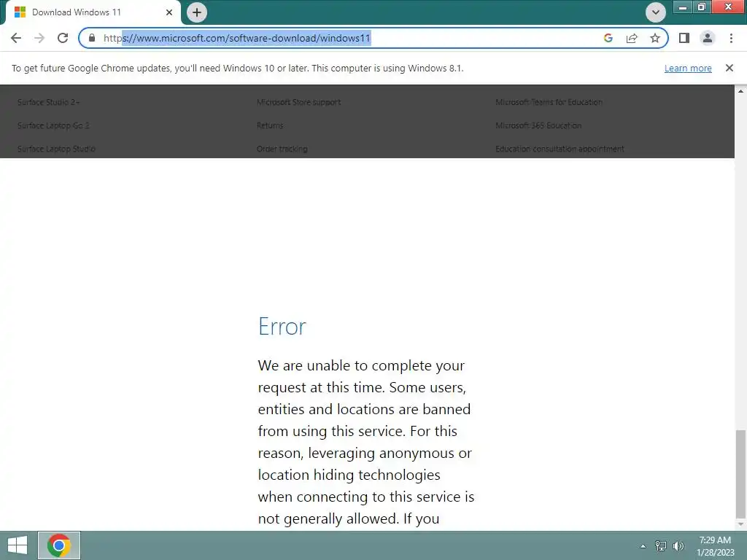Share this page icon

coord(632,38)
